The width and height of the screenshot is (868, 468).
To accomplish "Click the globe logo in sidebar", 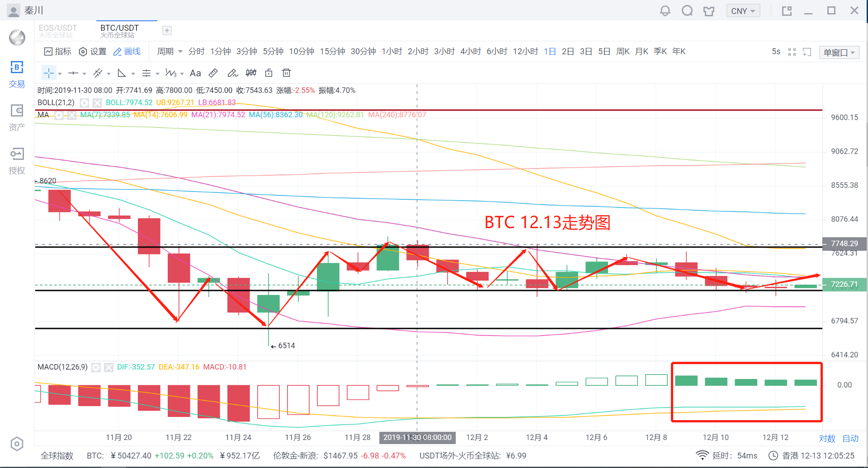I will (x=17, y=37).
